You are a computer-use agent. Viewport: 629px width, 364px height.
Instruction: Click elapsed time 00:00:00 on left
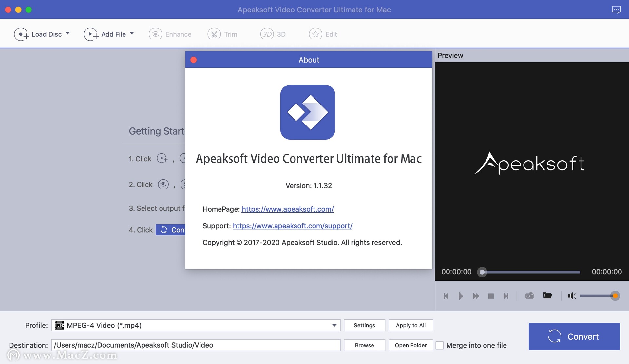coord(456,272)
